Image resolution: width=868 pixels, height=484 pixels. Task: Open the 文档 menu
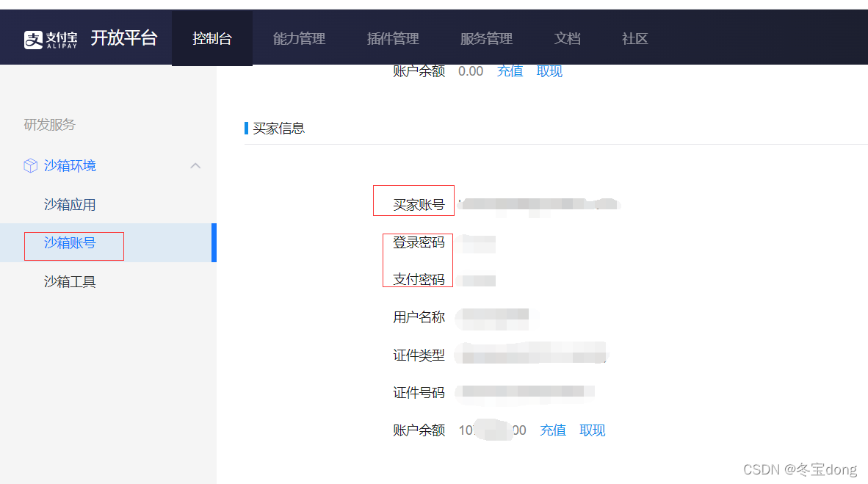(x=568, y=39)
